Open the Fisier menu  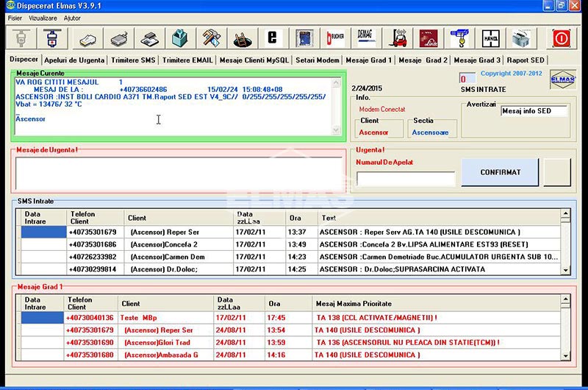tap(15, 18)
